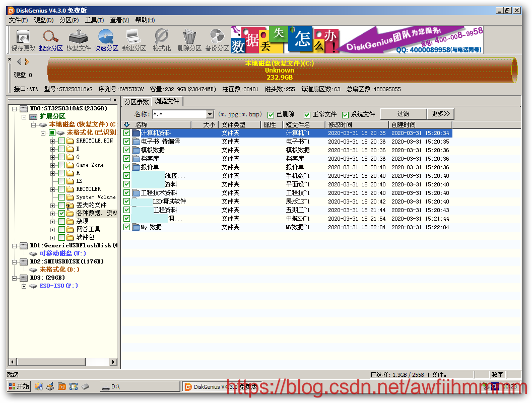532x403 pixels.
Task: Expand the ESD-ISO (F:) partition node
Action: point(24,286)
